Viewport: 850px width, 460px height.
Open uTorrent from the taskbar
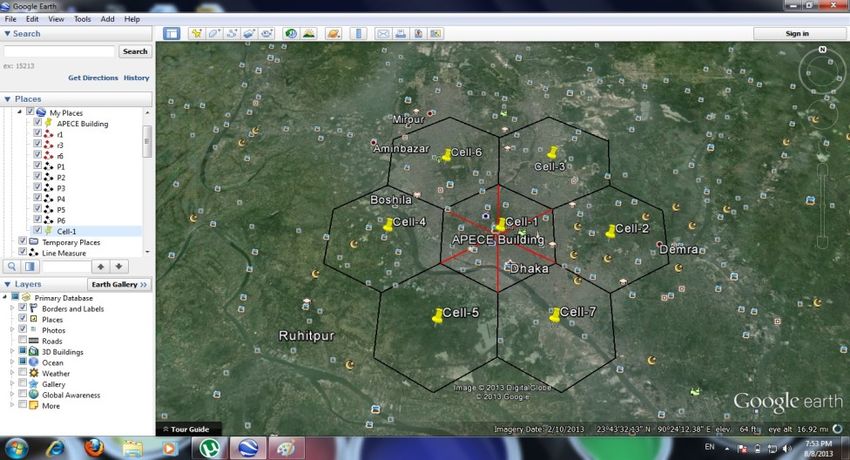209,448
